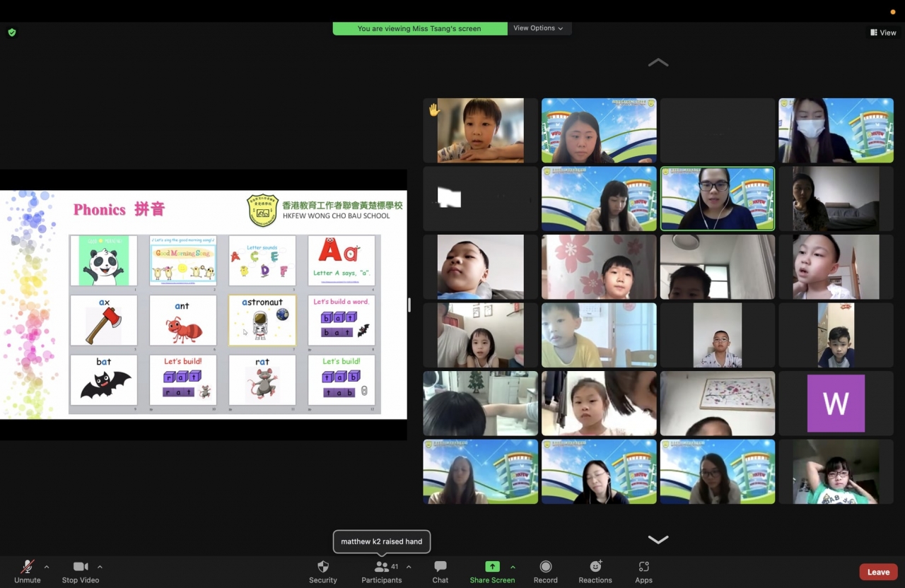Expand the Share Screen options arrow
This screenshot has width=905, height=588.
coord(513,567)
